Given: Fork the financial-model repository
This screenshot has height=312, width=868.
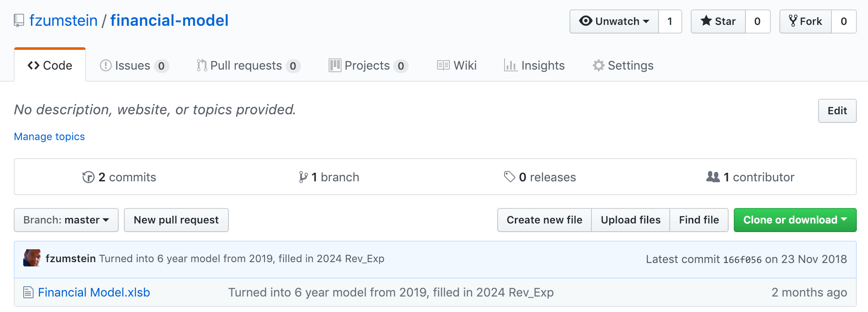Looking at the screenshot, I should [x=805, y=21].
